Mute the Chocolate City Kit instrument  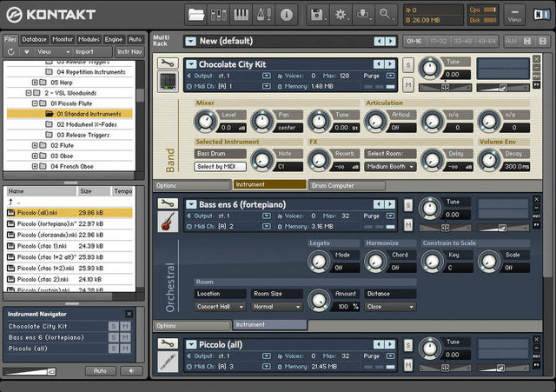click(x=408, y=85)
